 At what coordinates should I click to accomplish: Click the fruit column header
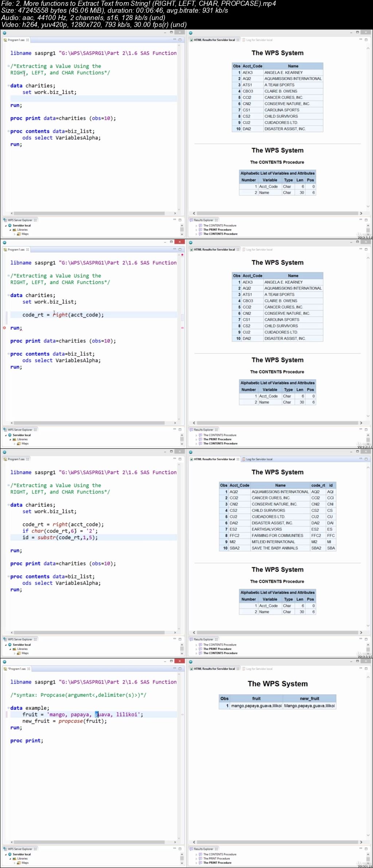coord(256,698)
